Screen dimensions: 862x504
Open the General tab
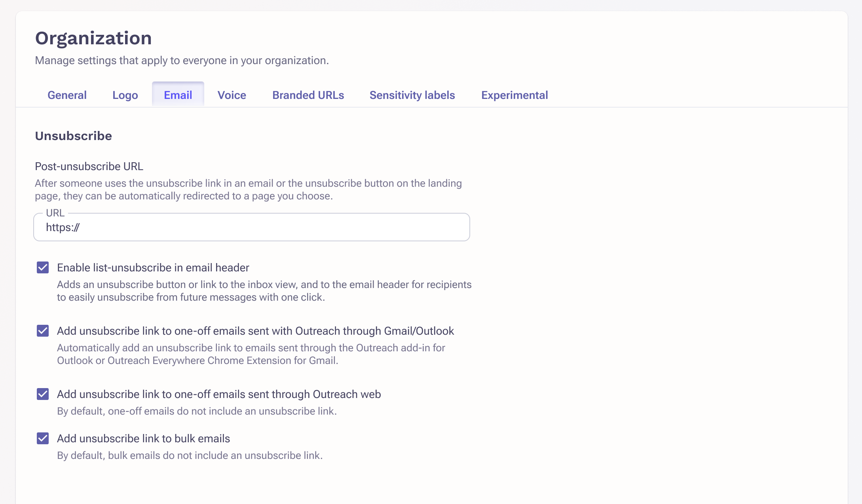point(67,95)
